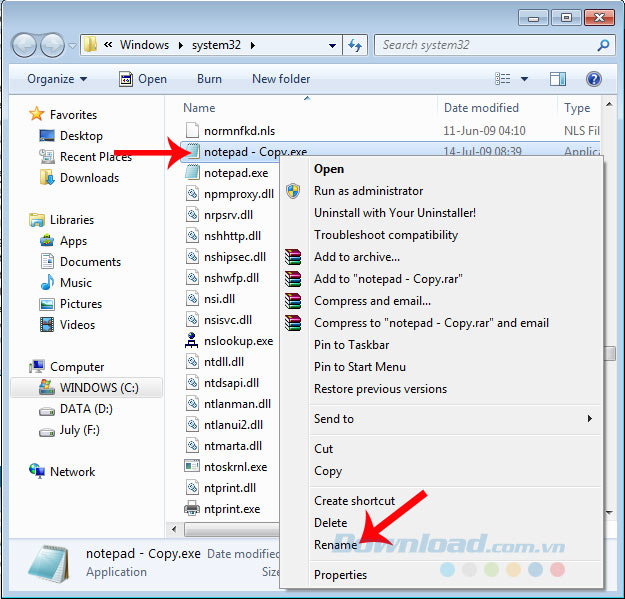Click Burn in the toolbar

point(209,79)
